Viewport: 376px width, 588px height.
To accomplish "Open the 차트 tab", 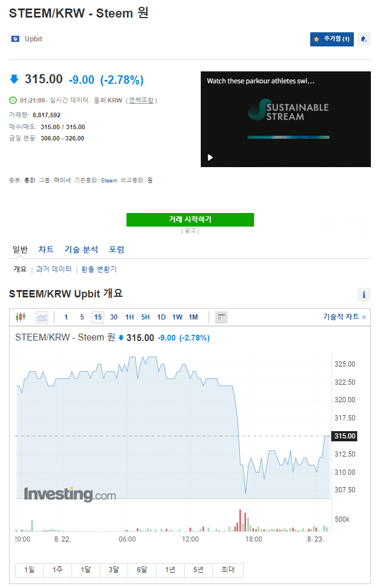I will 46,249.
